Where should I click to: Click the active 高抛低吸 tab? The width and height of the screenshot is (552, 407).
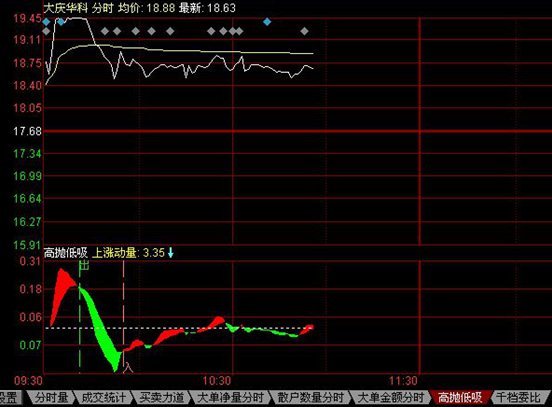tap(460, 398)
